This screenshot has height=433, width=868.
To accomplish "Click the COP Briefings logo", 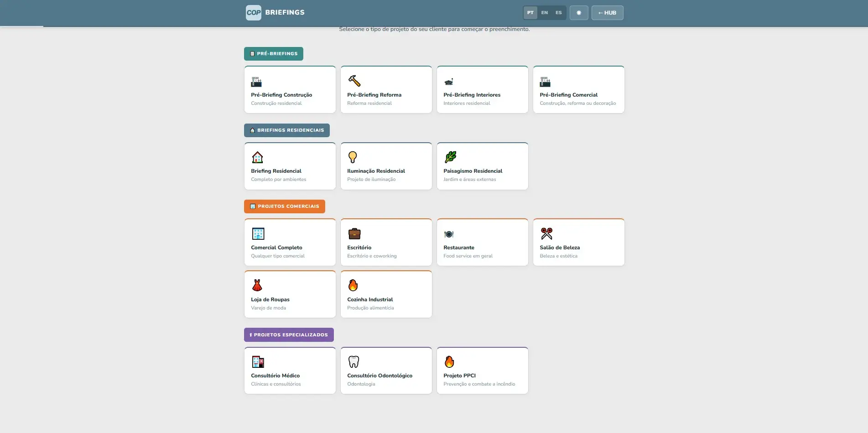I will click(275, 13).
